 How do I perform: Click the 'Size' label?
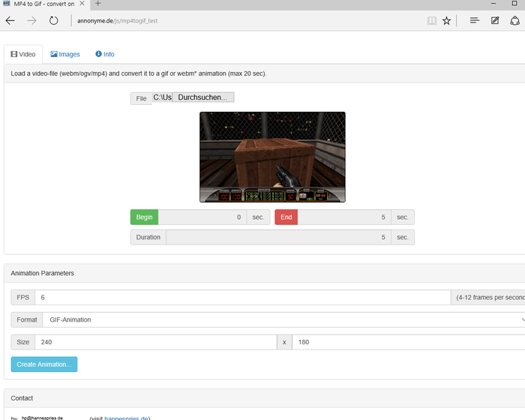pos(23,342)
